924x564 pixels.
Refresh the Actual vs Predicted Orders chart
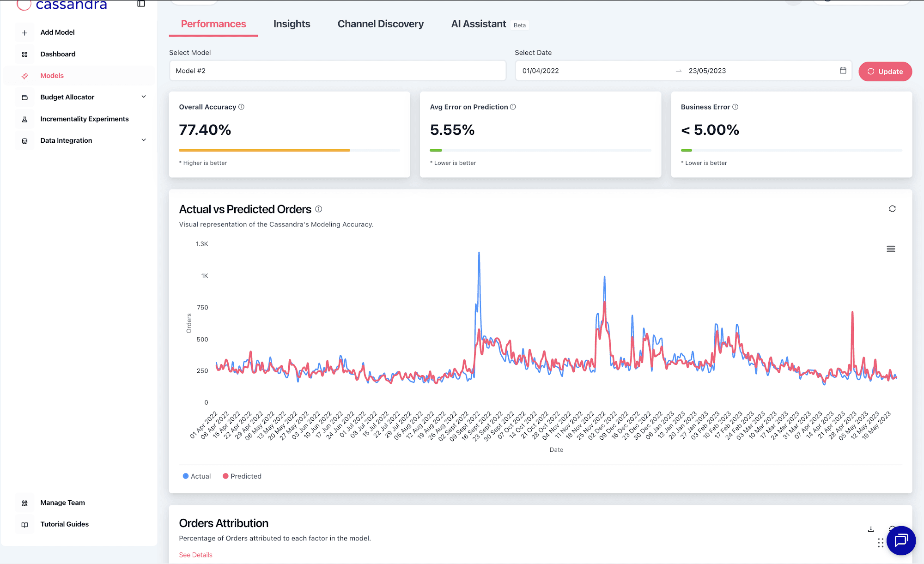pyautogui.click(x=892, y=209)
